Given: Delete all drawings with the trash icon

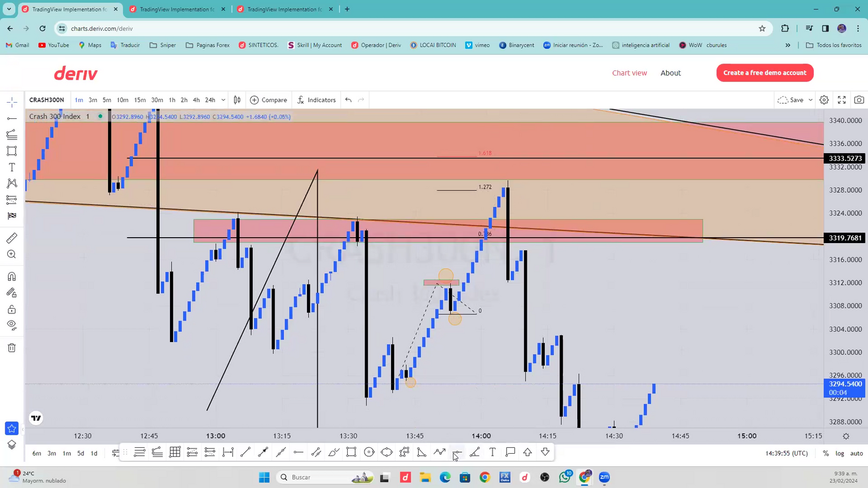Looking at the screenshot, I should click(x=11, y=347).
